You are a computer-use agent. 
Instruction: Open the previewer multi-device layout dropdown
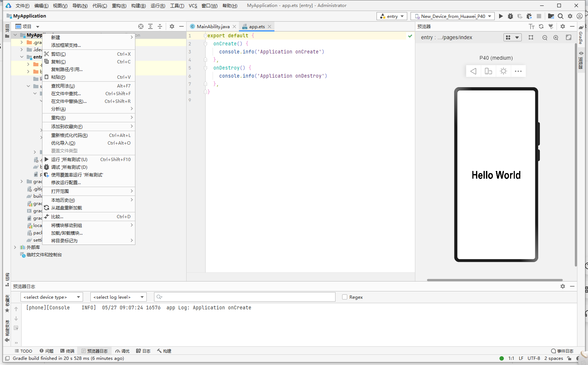[x=513, y=37]
